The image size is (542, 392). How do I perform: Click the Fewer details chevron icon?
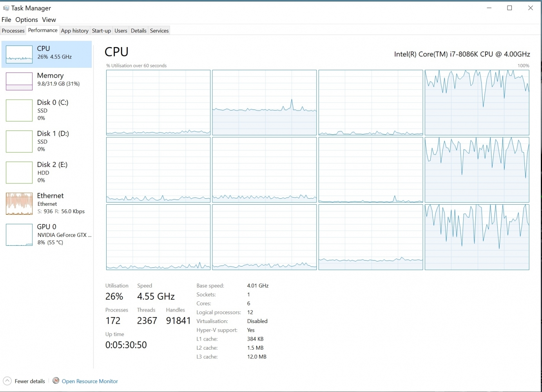click(7, 381)
